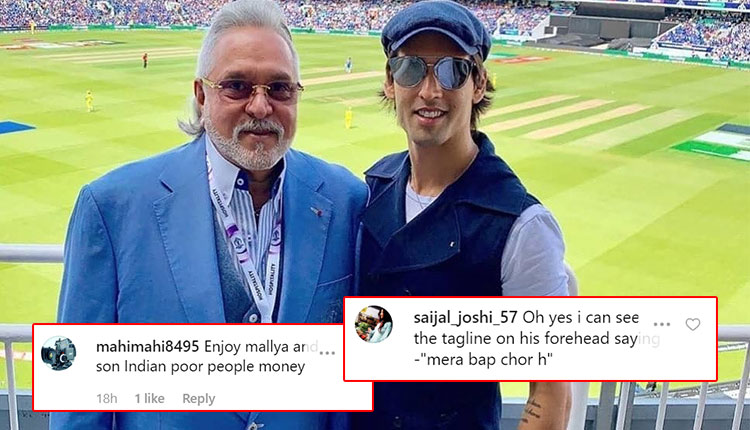
Task: Open saijal_joshi_57's round profile avatar
Action: point(374,324)
